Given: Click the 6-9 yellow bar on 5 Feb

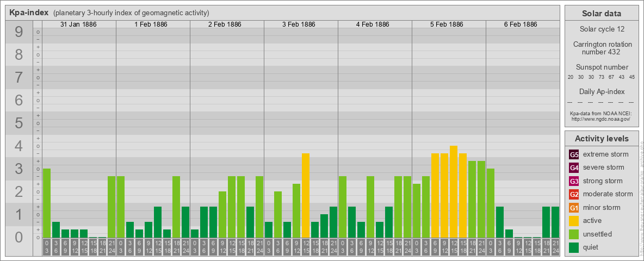Looking at the screenshot, I should 435,195.
